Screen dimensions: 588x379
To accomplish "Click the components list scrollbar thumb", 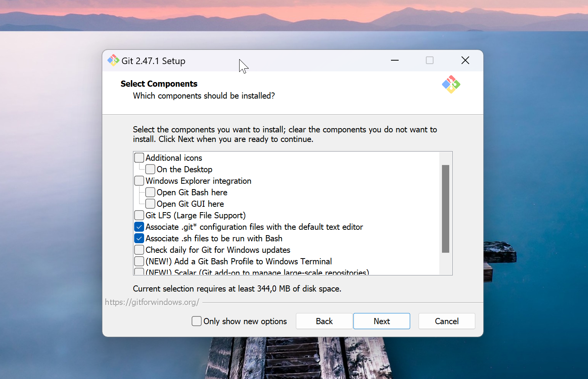I will (x=445, y=209).
